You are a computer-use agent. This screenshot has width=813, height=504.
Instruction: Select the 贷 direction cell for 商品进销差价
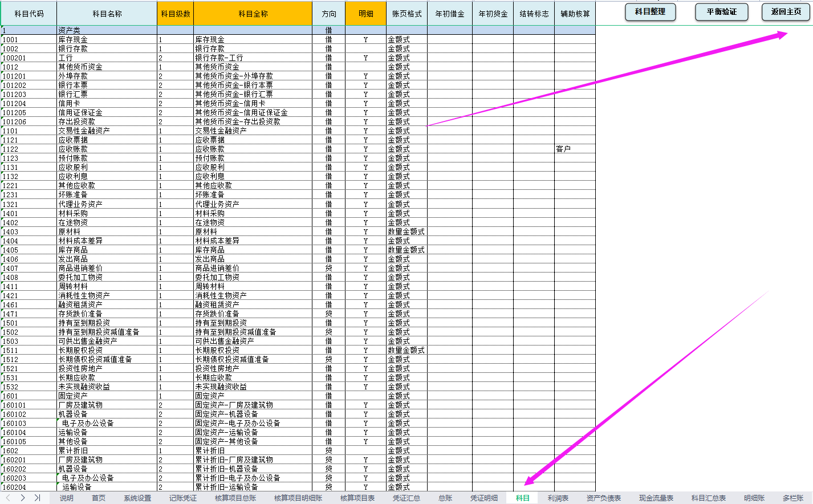[329, 269]
